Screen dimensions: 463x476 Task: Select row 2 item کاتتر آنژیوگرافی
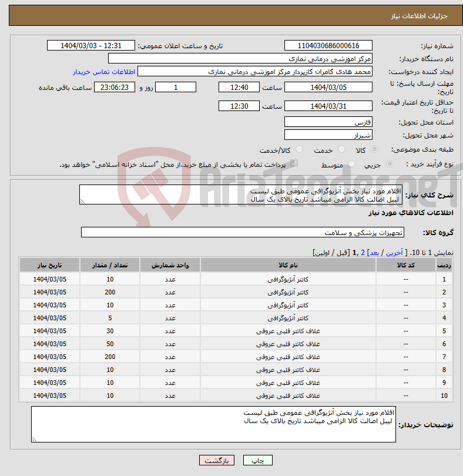point(288,292)
